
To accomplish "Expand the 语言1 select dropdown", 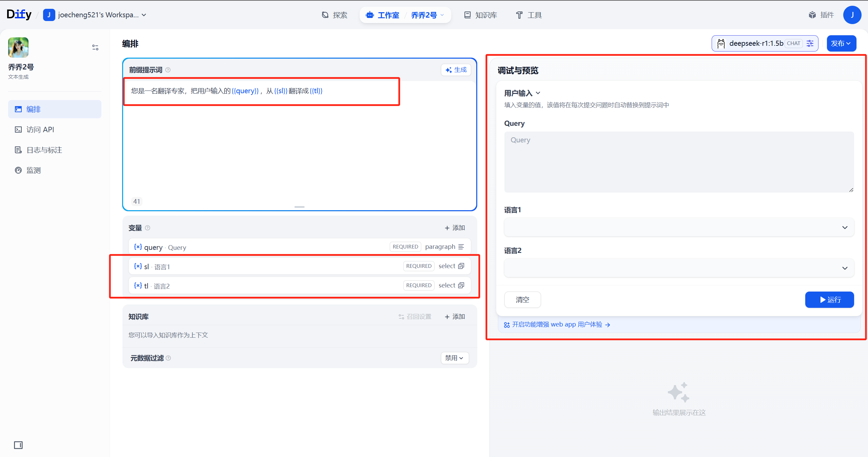I will (x=679, y=227).
